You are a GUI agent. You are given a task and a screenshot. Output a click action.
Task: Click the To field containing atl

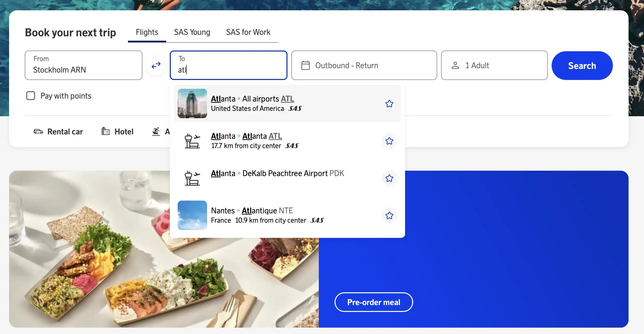[x=228, y=65]
